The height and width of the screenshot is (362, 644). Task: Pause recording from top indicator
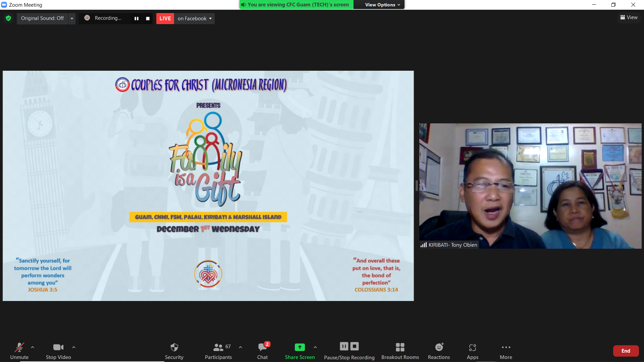137,18
